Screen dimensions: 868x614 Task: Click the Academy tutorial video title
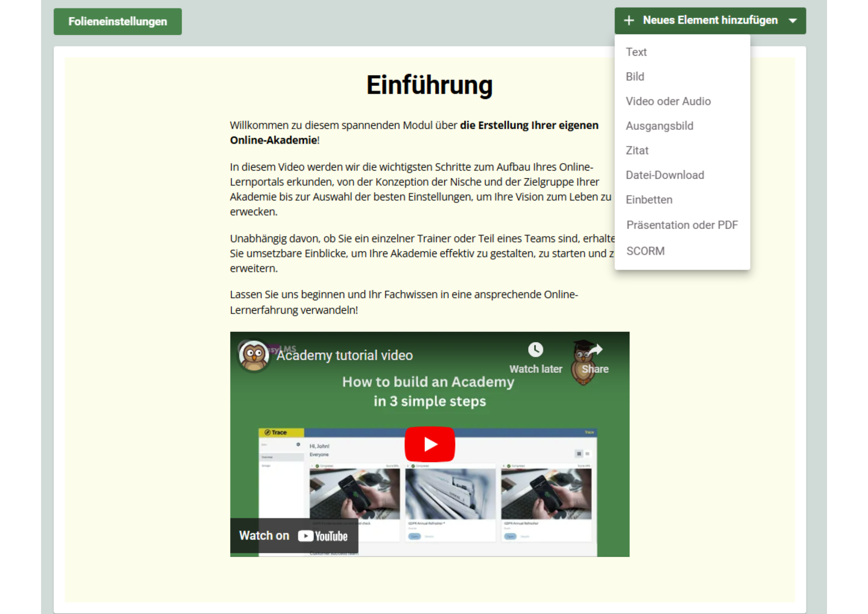345,355
